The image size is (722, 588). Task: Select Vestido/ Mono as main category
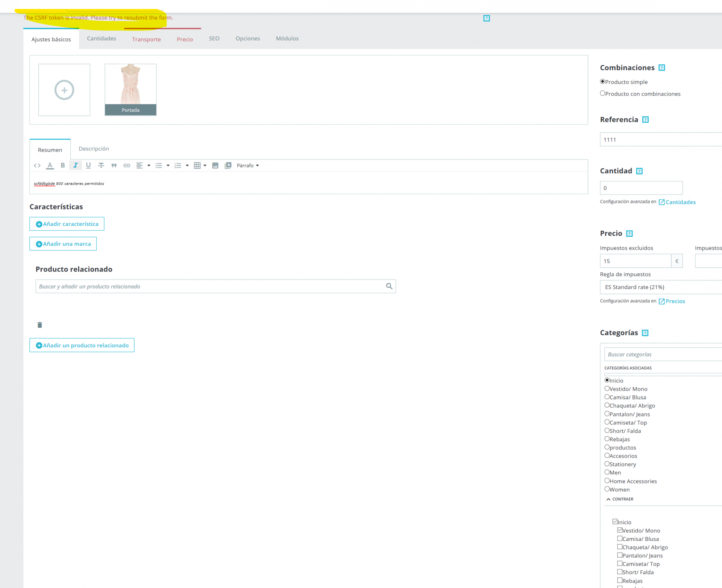tap(607, 389)
